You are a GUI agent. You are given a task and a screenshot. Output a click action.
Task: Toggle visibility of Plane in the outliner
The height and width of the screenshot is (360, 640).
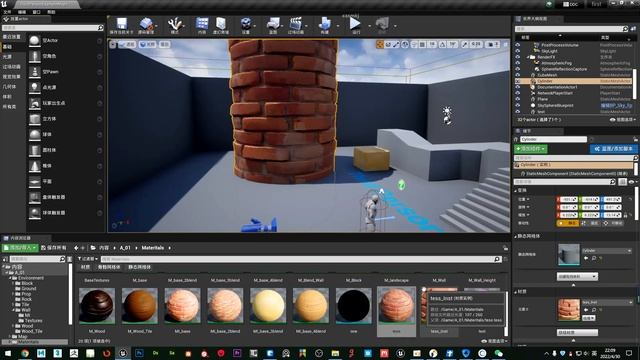(x=518, y=99)
